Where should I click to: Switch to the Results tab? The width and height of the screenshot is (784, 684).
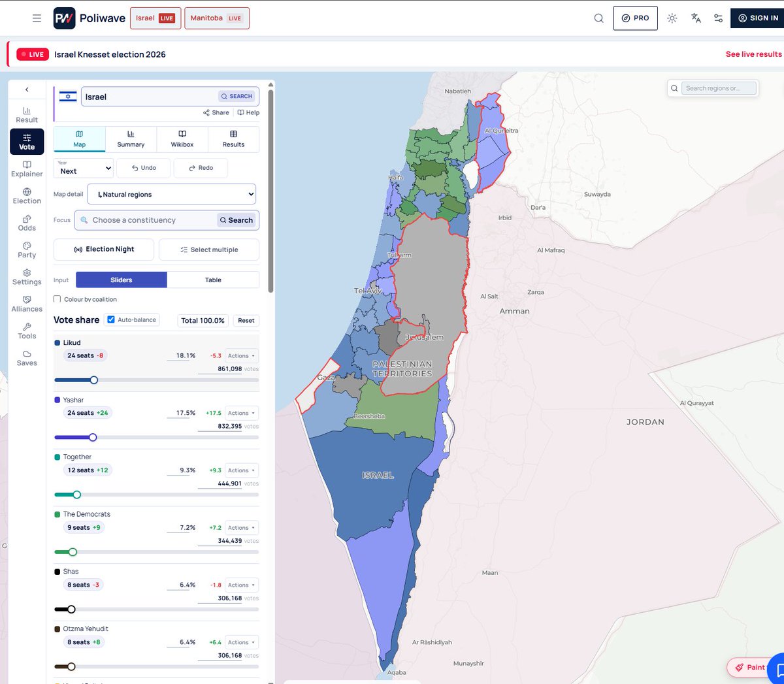tap(233, 138)
